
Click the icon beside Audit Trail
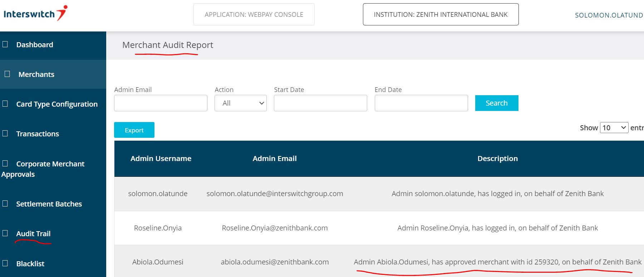pyautogui.click(x=5, y=233)
